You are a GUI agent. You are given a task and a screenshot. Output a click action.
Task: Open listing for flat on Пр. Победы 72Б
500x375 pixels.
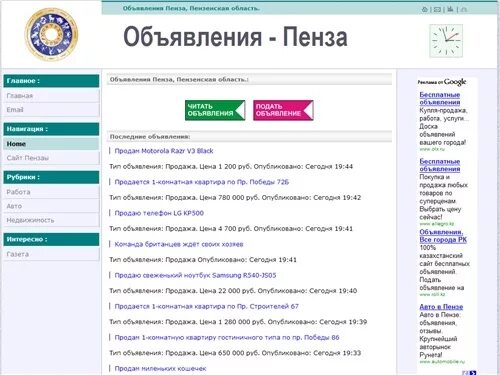tap(202, 182)
